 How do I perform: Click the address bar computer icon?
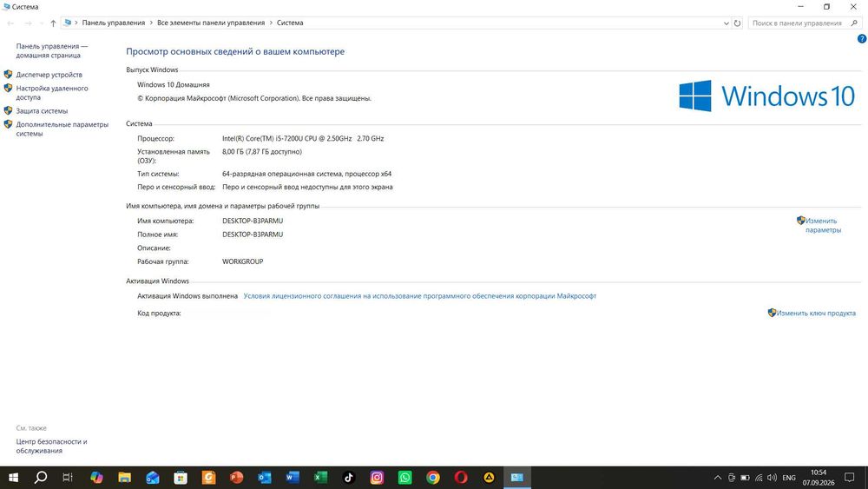(x=68, y=23)
